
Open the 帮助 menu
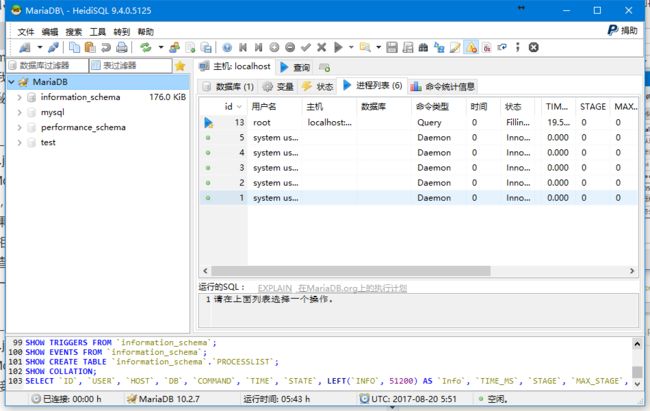(x=146, y=32)
